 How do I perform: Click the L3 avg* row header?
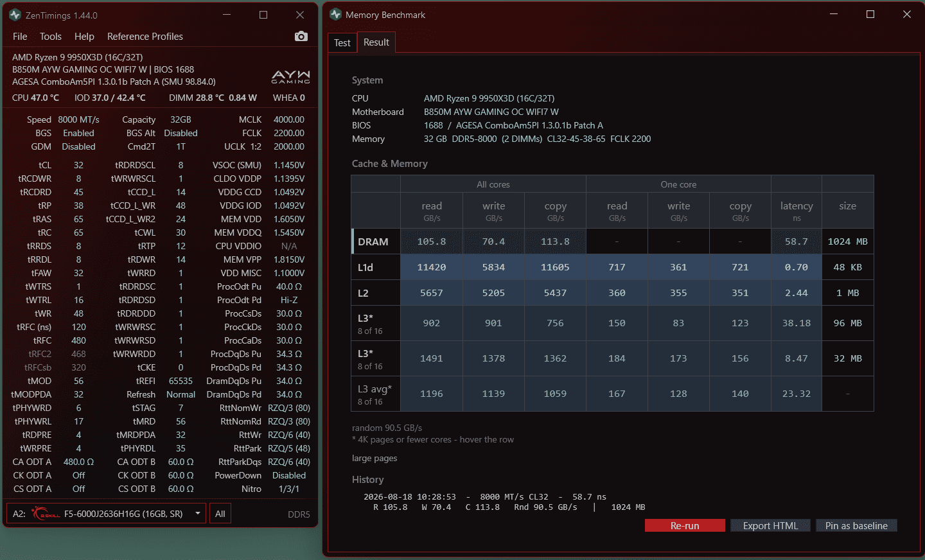coord(376,394)
